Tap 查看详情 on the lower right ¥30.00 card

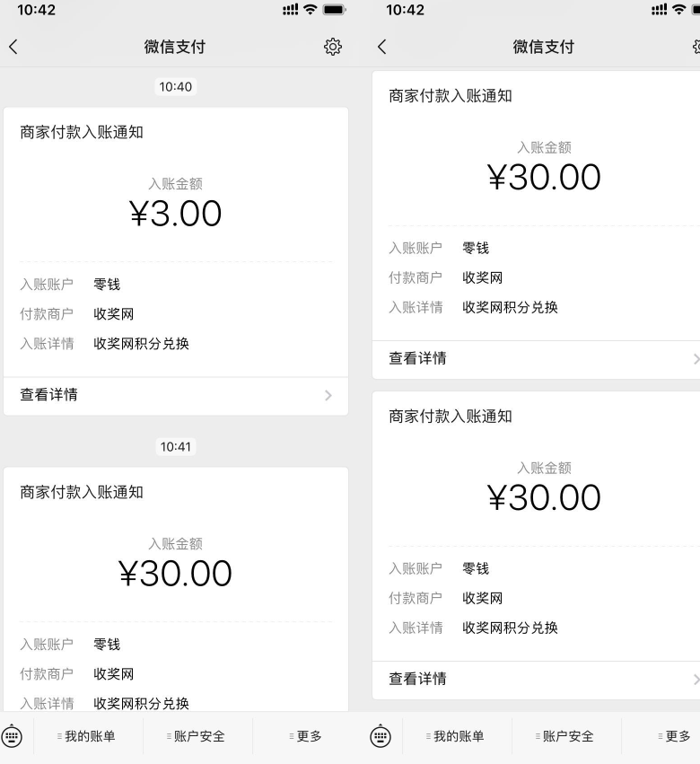417,679
